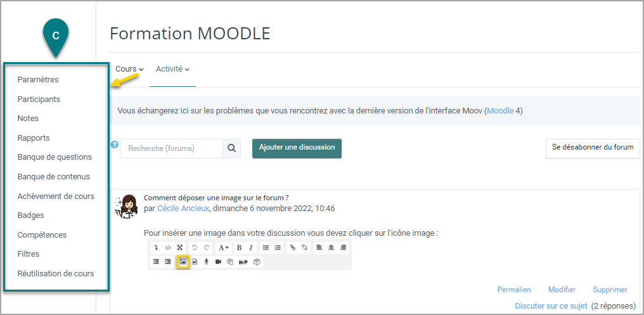The image size is (644, 315).
Task: Expand the Activité dropdown tab
Action: click(x=172, y=69)
